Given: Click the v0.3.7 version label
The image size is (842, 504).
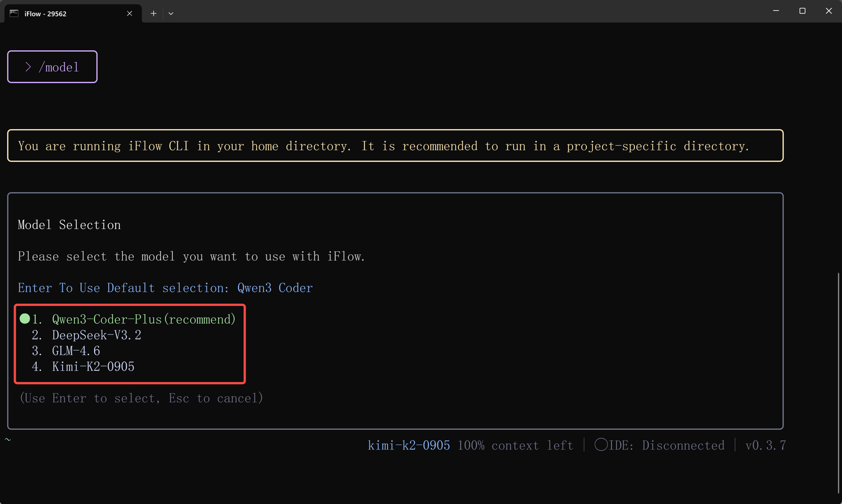Looking at the screenshot, I should click(x=766, y=445).
